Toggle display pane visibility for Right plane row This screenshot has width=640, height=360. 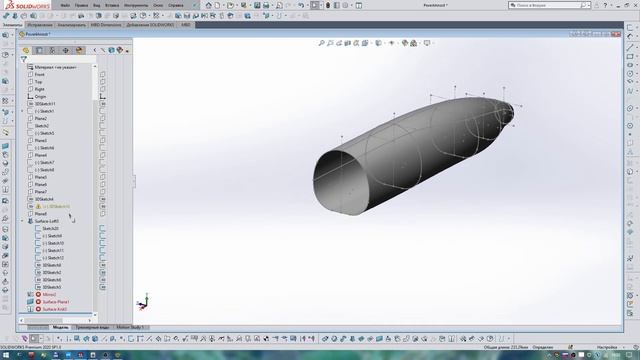tap(102, 89)
